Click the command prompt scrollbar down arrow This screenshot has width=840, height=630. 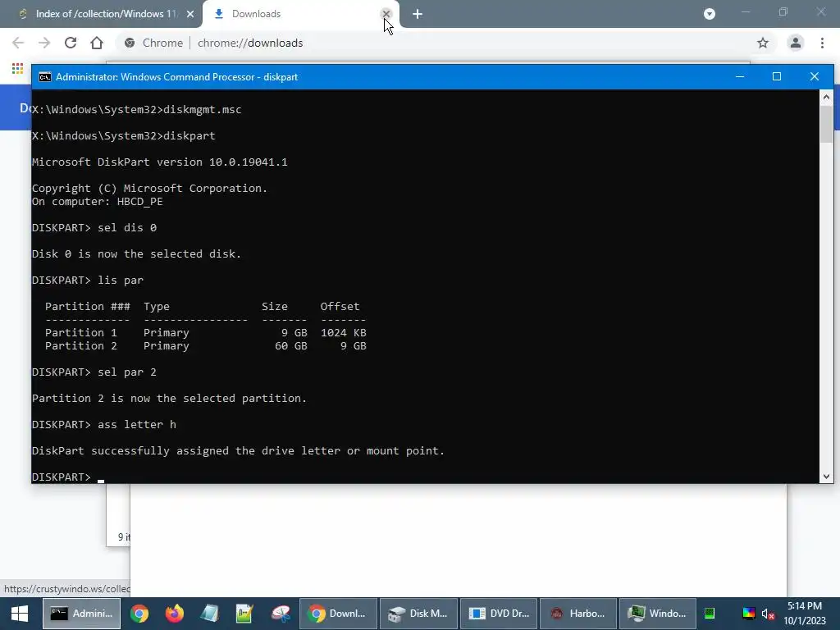point(826,477)
